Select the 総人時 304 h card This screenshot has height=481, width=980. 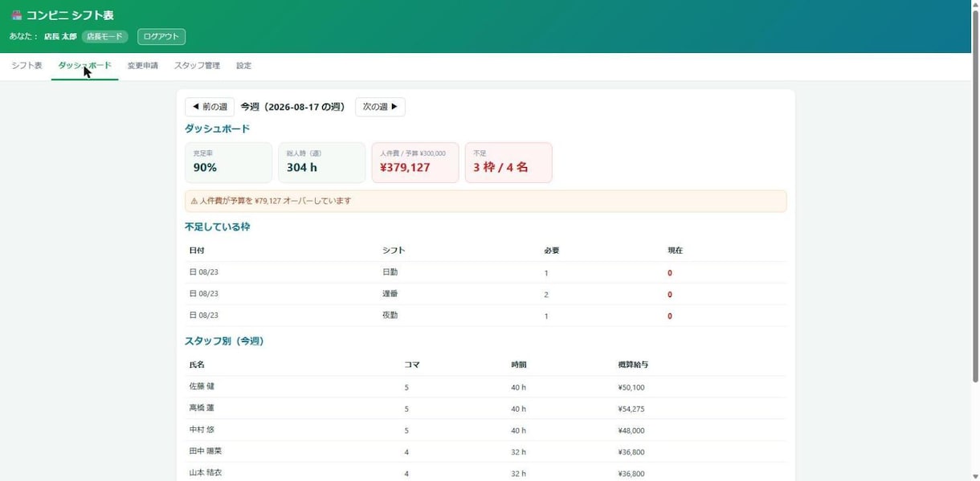(321, 162)
